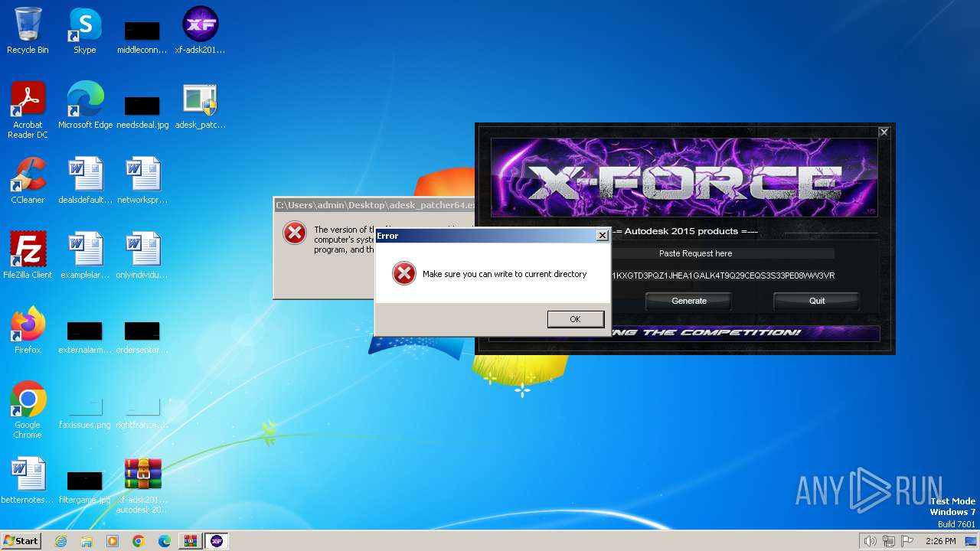Viewport: 980px width, 551px height.
Task: Open Acrobat Reader DC desktop shortcut
Action: [x=28, y=110]
